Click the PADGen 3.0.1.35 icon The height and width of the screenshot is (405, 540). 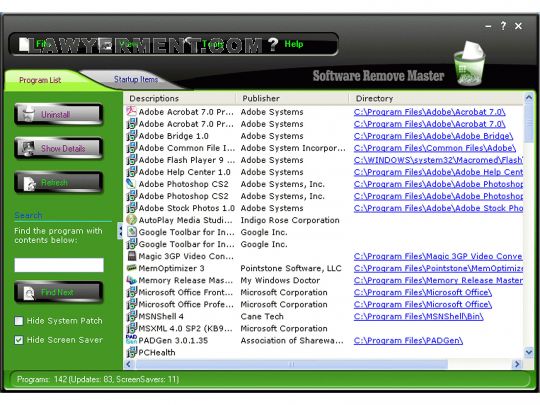coord(131,340)
